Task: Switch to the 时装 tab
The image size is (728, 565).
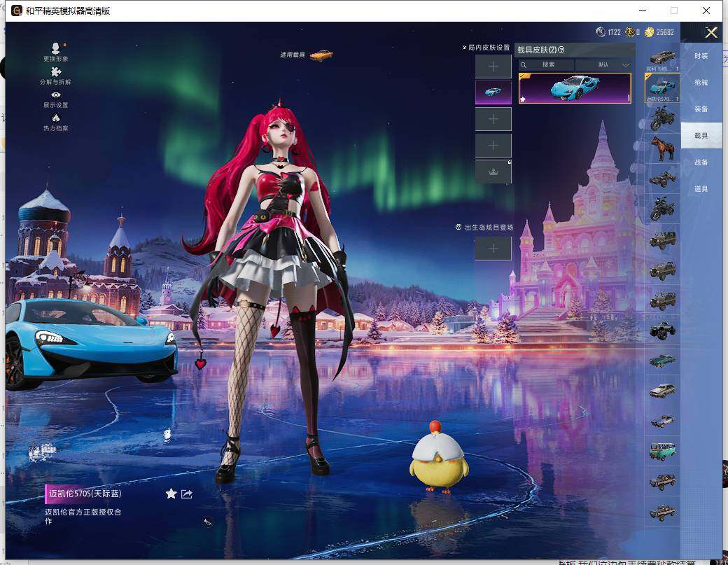Action: click(x=701, y=56)
